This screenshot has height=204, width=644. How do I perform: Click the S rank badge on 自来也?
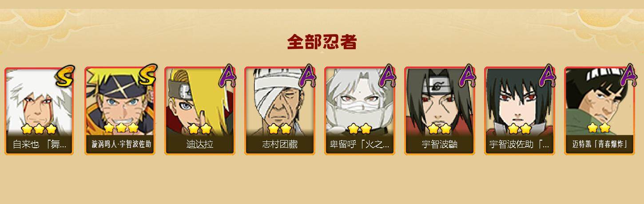click(x=65, y=75)
